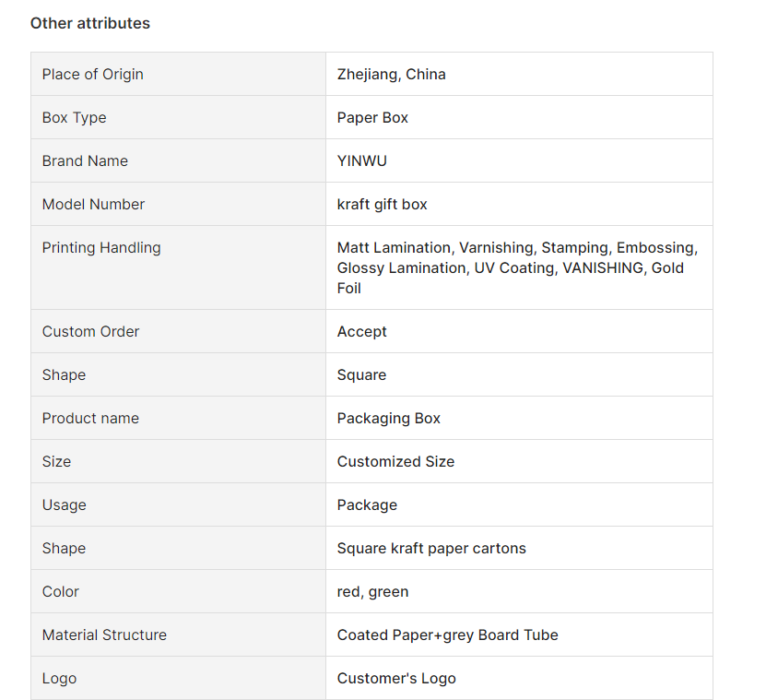Select the 'Model Number' label
This screenshot has height=700, width=766.
pos(93,205)
